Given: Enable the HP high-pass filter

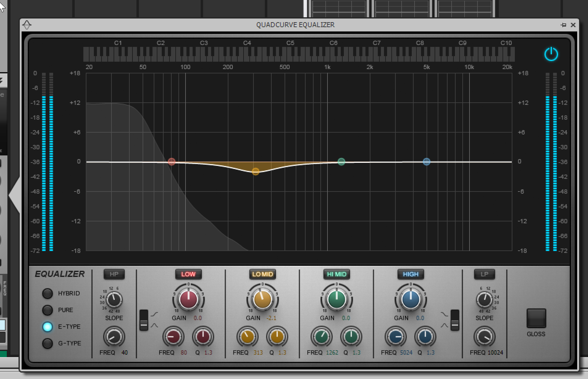Looking at the screenshot, I should coord(114,274).
